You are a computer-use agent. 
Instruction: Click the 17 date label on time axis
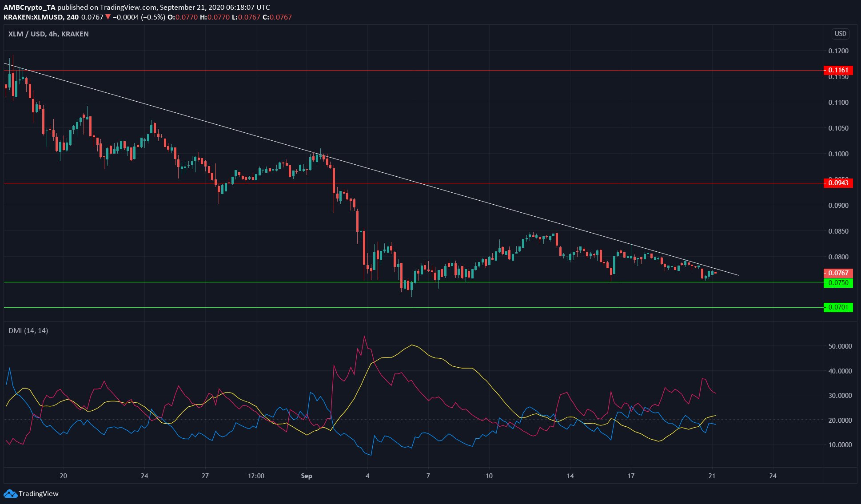click(x=631, y=476)
